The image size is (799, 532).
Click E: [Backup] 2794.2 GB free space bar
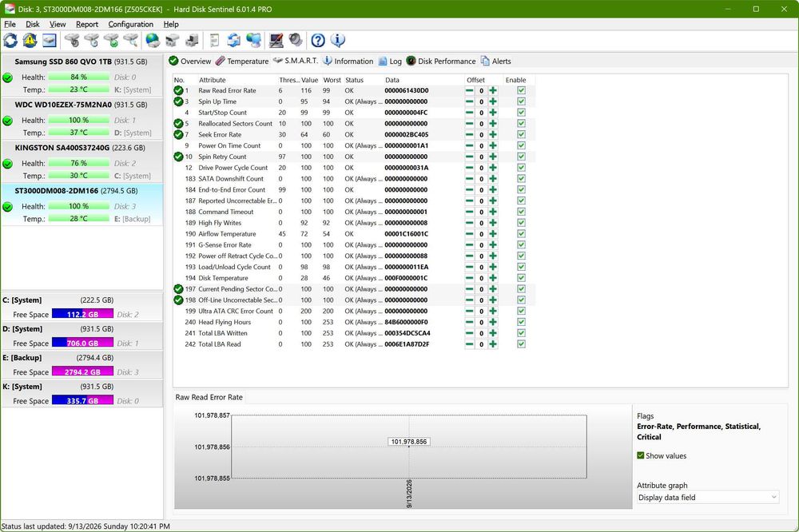click(x=82, y=371)
